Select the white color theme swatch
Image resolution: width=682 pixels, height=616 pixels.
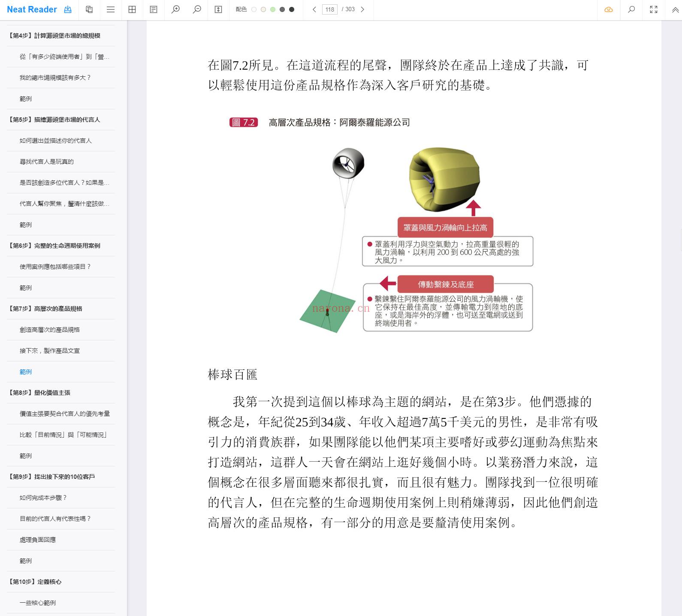coord(254,9)
